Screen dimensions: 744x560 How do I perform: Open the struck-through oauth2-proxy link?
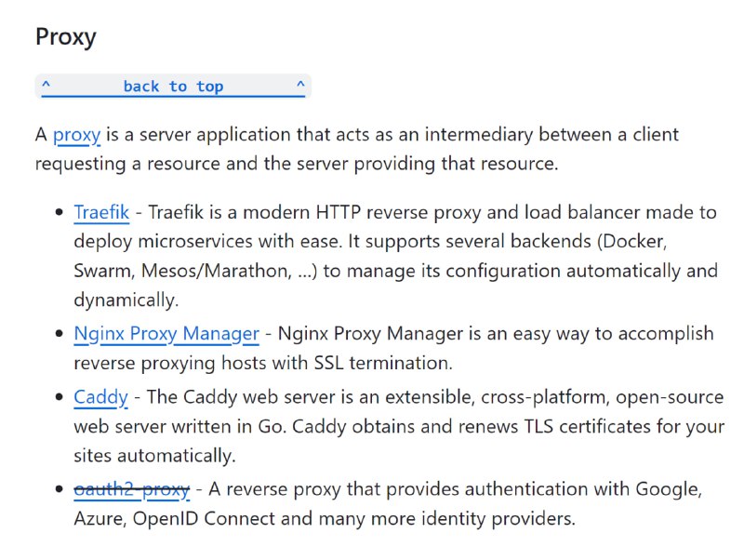pyautogui.click(x=132, y=489)
